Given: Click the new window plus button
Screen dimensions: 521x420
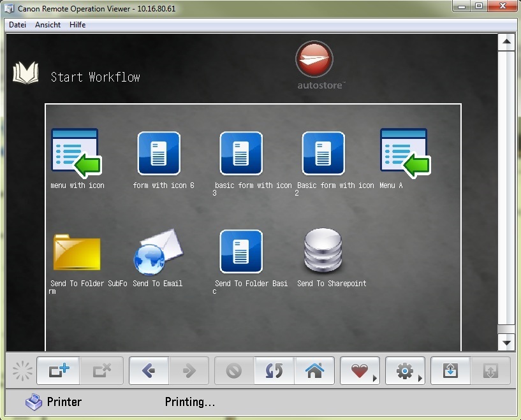Looking at the screenshot, I should tap(59, 370).
